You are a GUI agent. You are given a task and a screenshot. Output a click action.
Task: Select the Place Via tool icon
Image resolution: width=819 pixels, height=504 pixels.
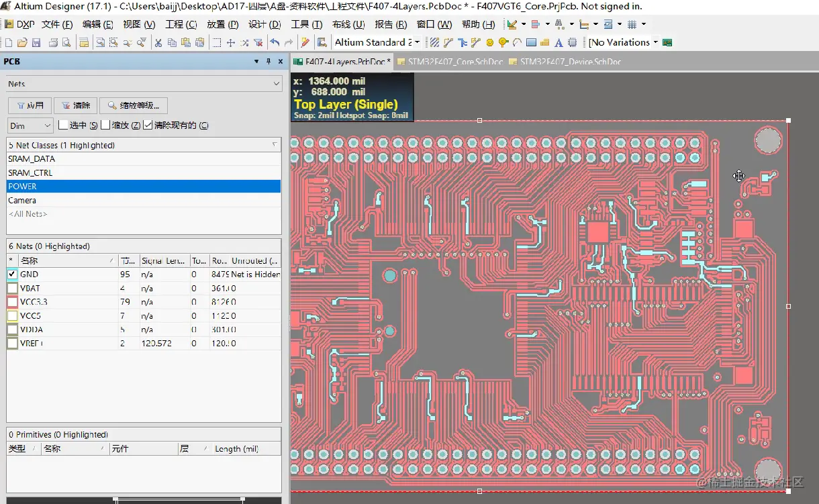click(503, 42)
